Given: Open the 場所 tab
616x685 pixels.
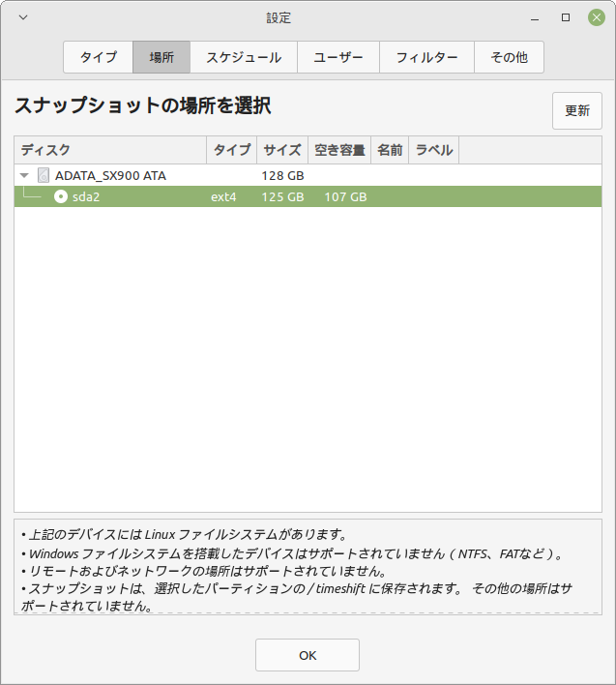Looking at the screenshot, I should (x=161, y=57).
